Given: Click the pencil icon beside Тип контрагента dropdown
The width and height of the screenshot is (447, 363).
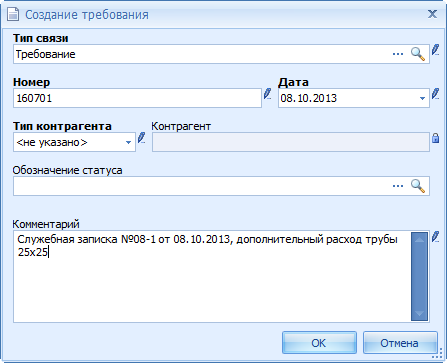Looking at the screenshot, I should coord(142,138).
